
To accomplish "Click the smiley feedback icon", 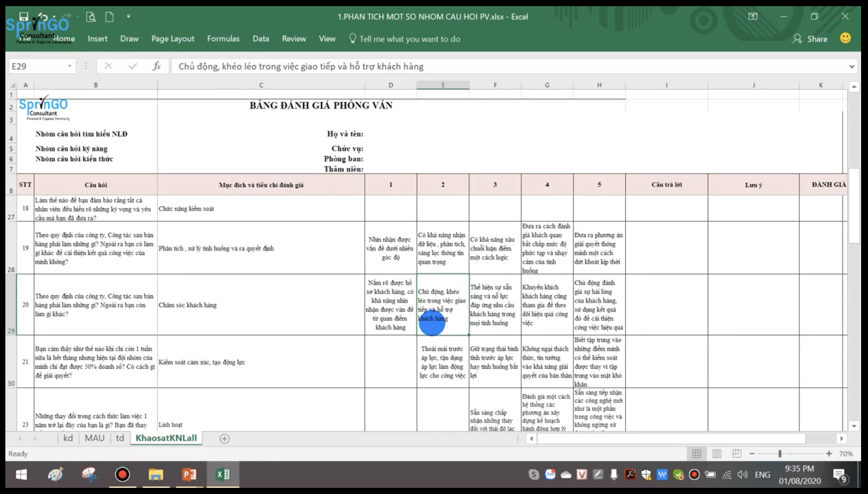I will pyautogui.click(x=845, y=38).
